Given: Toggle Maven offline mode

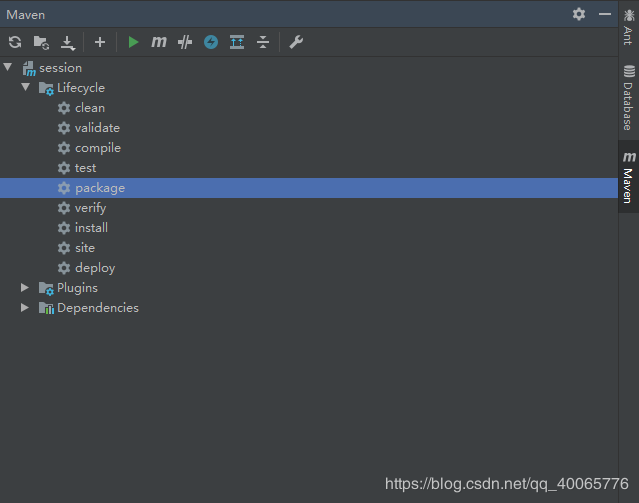Looking at the screenshot, I should 185,42.
